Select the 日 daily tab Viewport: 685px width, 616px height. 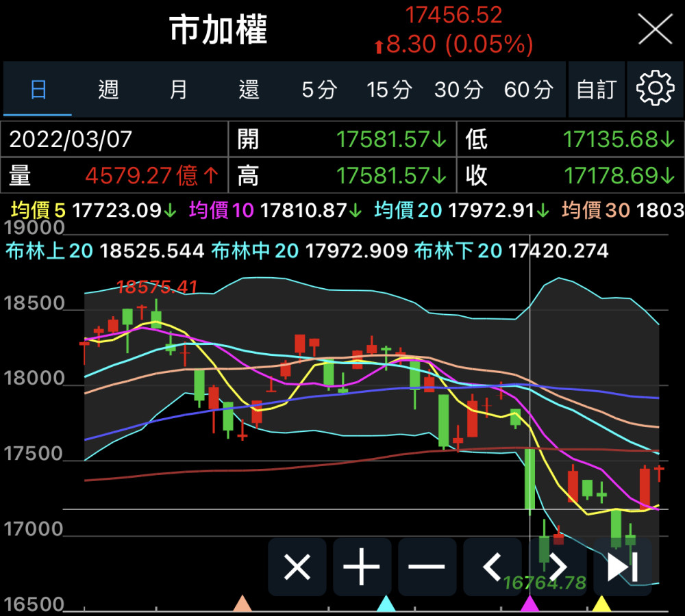click(x=38, y=89)
